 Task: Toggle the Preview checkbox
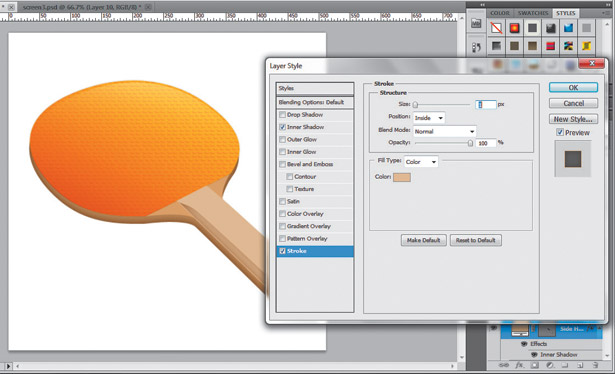pyautogui.click(x=560, y=133)
